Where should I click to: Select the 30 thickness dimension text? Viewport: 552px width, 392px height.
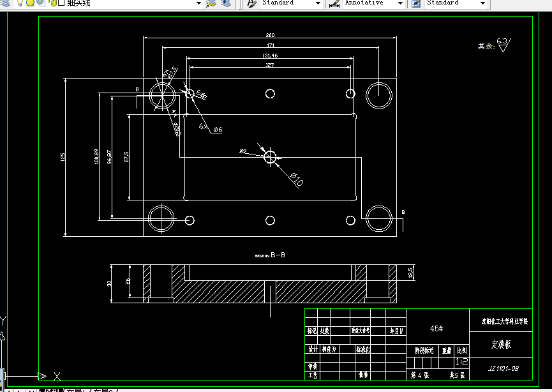[109, 283]
